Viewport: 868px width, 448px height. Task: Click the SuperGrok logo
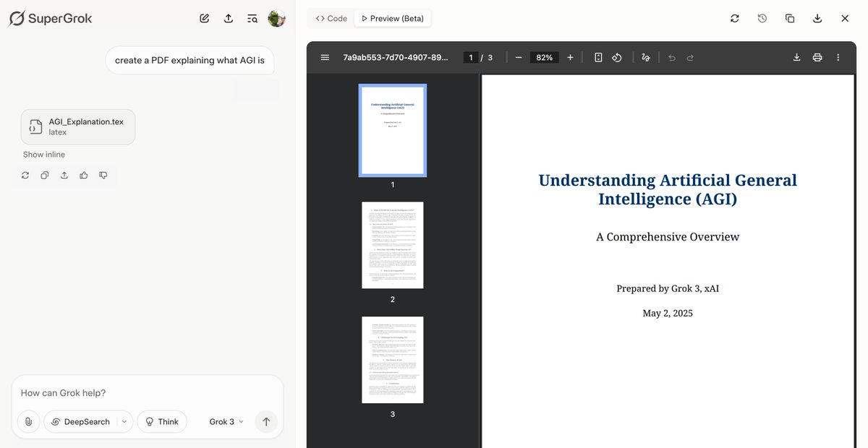click(50, 19)
